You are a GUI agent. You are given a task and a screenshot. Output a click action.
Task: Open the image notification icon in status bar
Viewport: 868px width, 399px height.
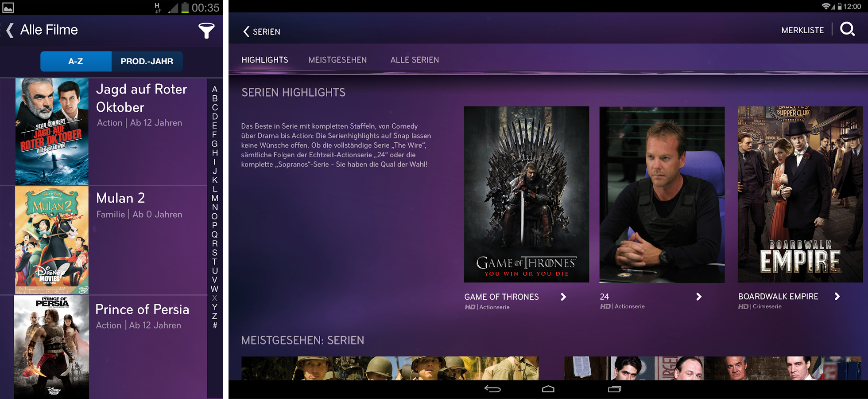pos(8,7)
